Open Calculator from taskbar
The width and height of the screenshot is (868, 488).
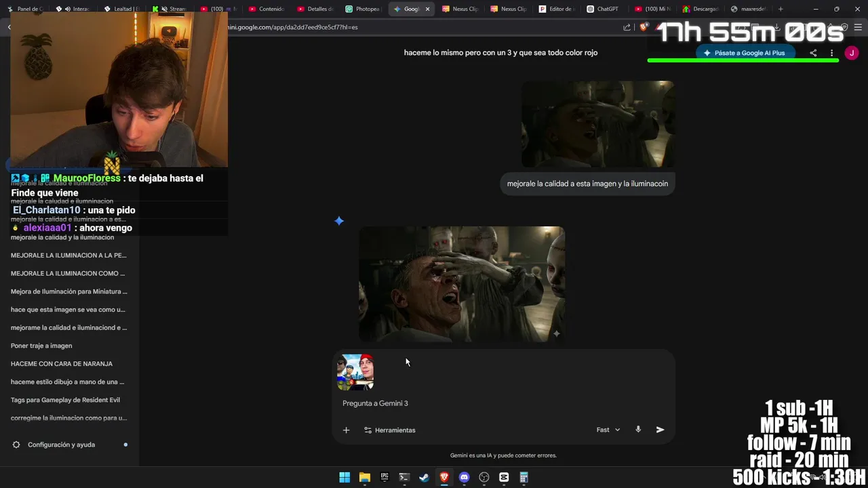524,477
